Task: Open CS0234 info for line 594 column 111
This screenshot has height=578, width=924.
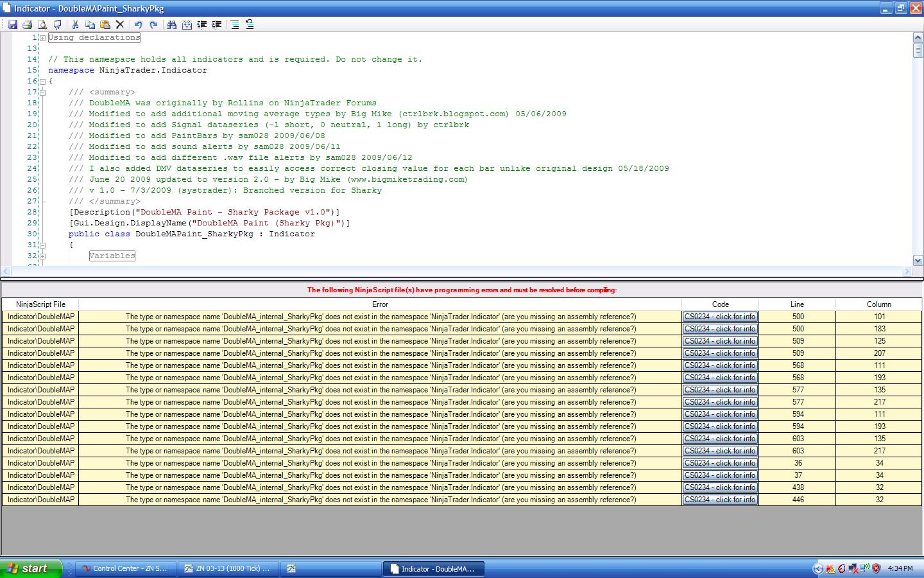Action: (x=720, y=414)
